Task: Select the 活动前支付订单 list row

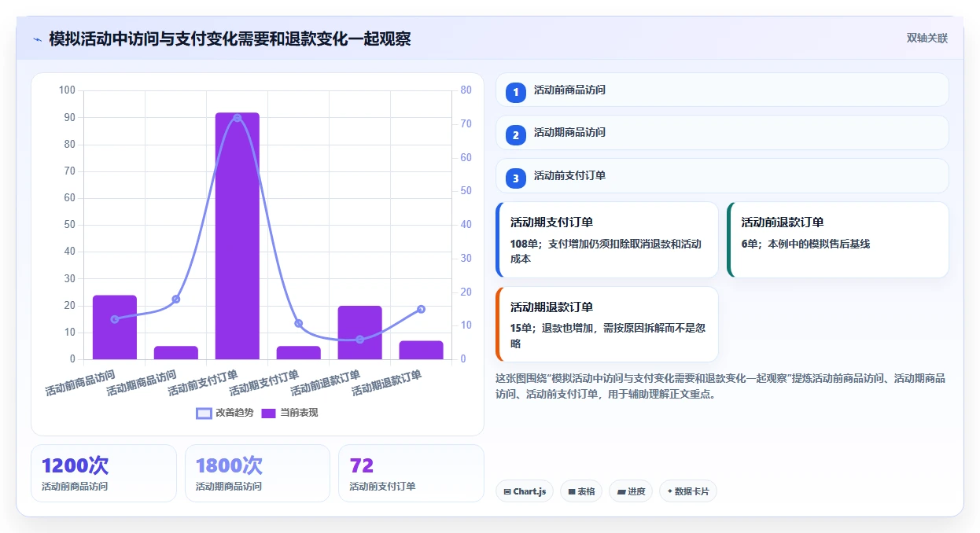Action: point(722,175)
